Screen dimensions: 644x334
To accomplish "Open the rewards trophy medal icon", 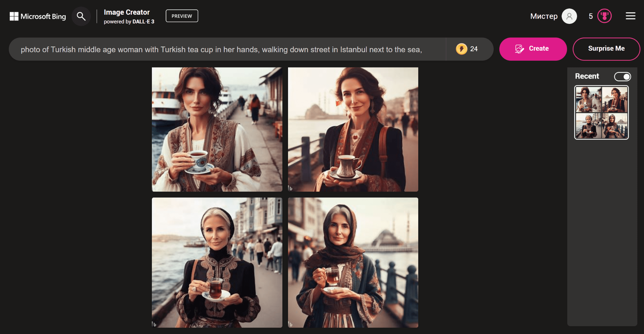I will [604, 16].
